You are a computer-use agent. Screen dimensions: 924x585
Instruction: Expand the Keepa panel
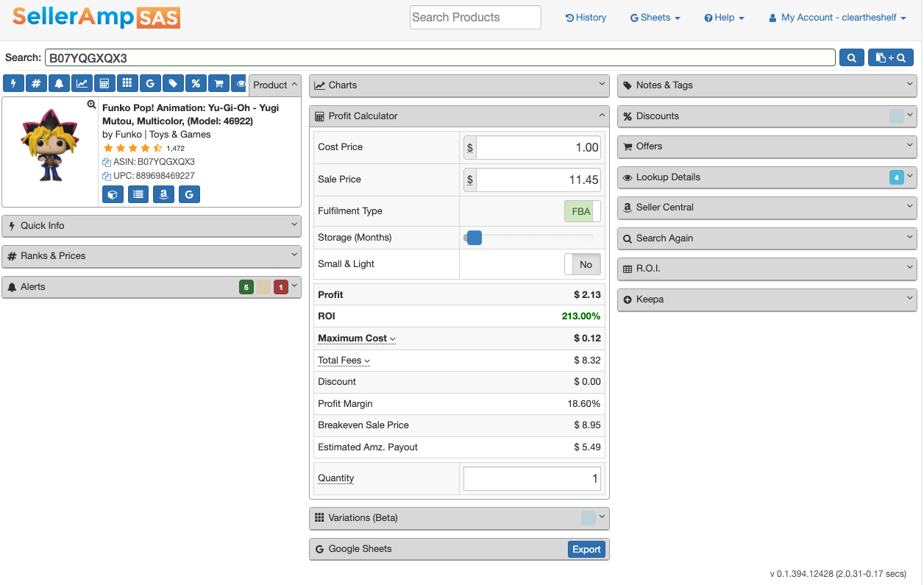coord(767,299)
